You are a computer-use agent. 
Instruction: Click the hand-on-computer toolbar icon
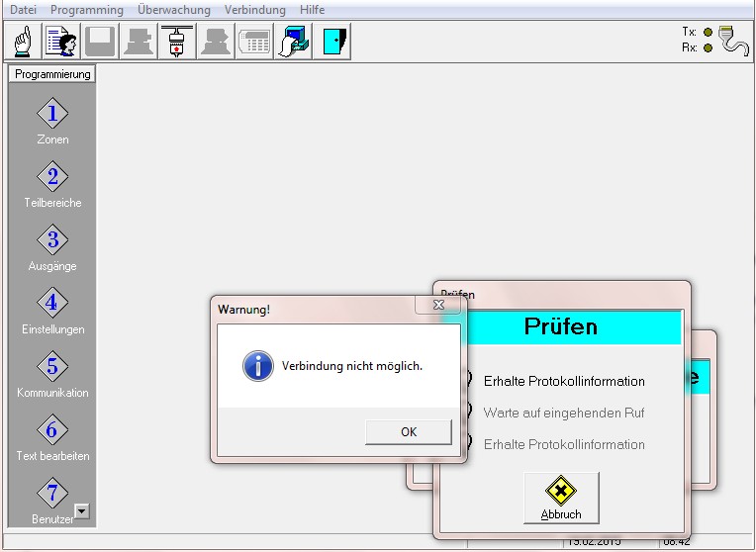click(293, 42)
